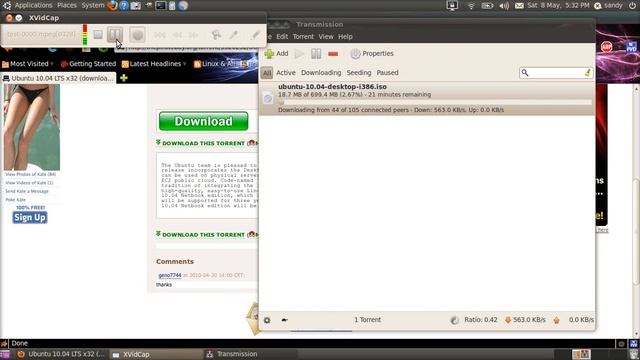The image size is (640, 360).
Task: Open the System menu
Action: tap(93, 5)
